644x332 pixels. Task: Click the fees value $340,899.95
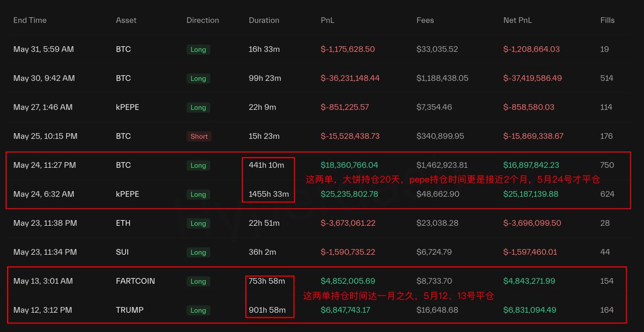[440, 136]
